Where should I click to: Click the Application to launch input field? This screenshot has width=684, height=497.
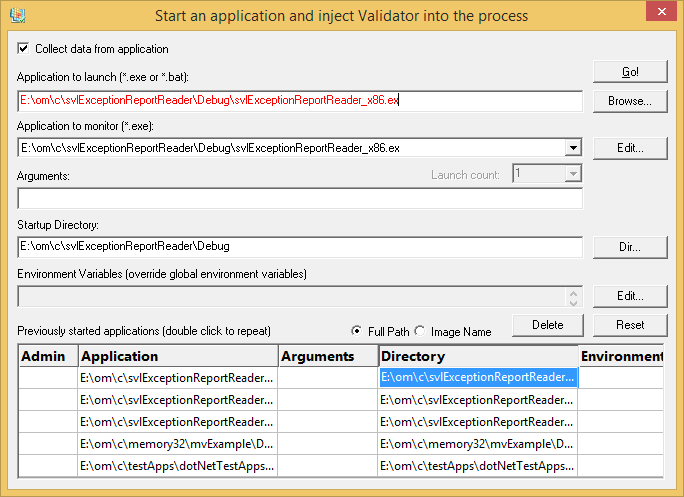[x=300, y=101]
